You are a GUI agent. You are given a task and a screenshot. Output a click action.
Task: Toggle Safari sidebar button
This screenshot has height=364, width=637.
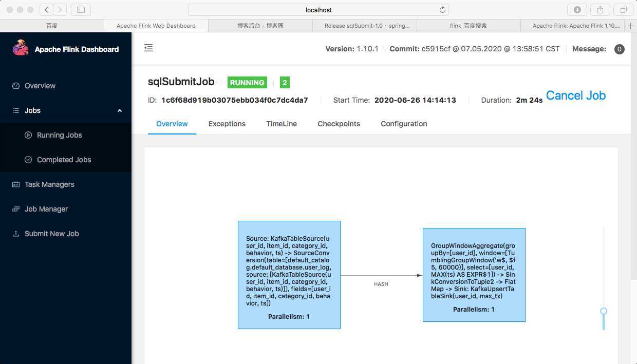point(81,9)
